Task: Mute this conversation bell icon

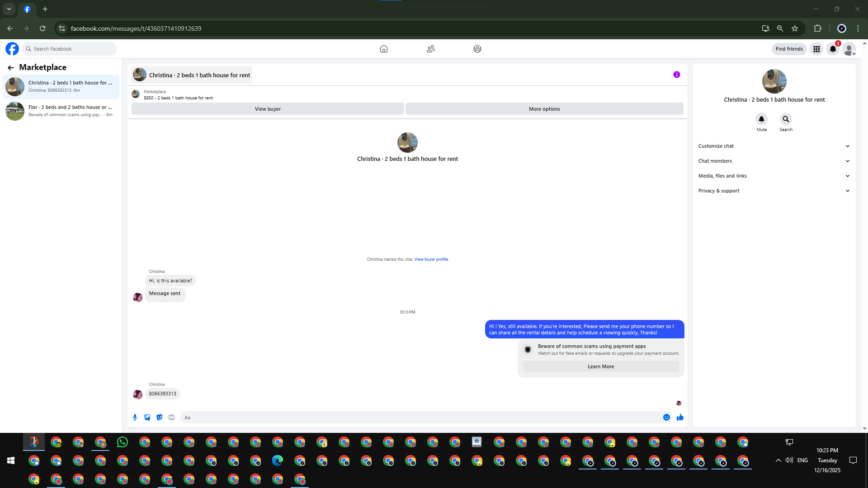Action: [761, 119]
